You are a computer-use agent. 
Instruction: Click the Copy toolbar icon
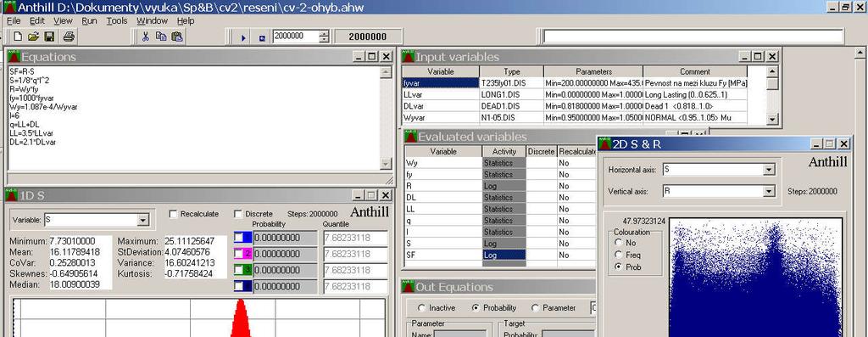[161, 37]
